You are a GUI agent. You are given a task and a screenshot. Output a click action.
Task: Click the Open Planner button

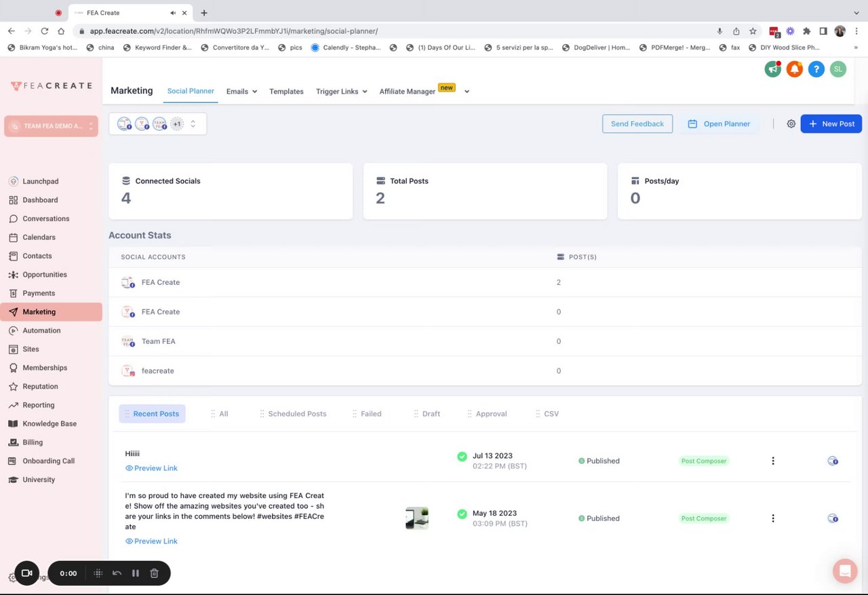719,124
